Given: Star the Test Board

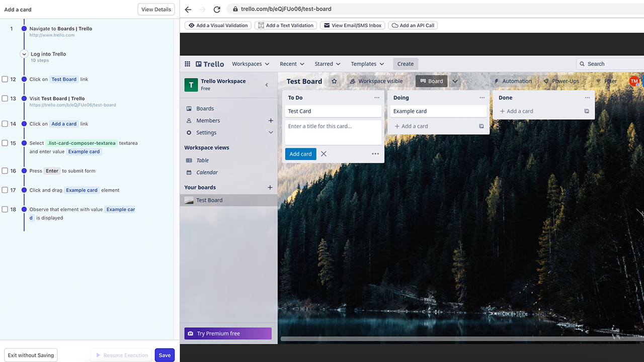Looking at the screenshot, I should pos(334,81).
